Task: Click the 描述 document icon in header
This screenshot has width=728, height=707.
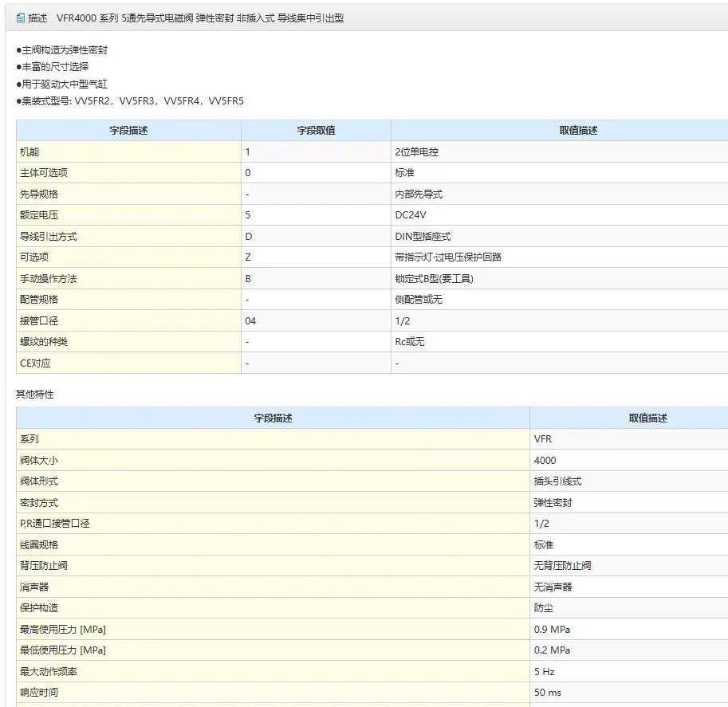Action: [x=21, y=18]
